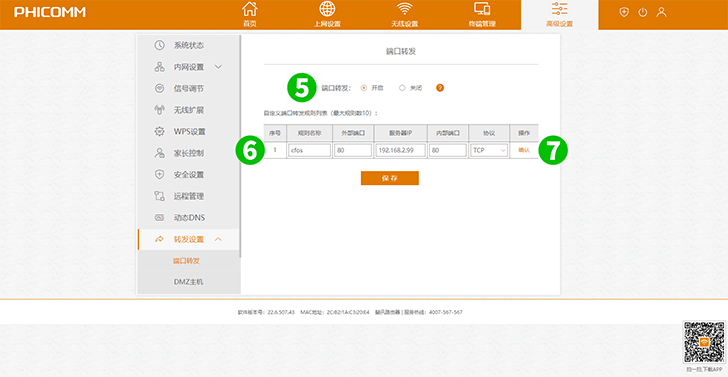This screenshot has width=728, height=377.
Task: Click the shield icon for 安全设置
Action: click(159, 175)
